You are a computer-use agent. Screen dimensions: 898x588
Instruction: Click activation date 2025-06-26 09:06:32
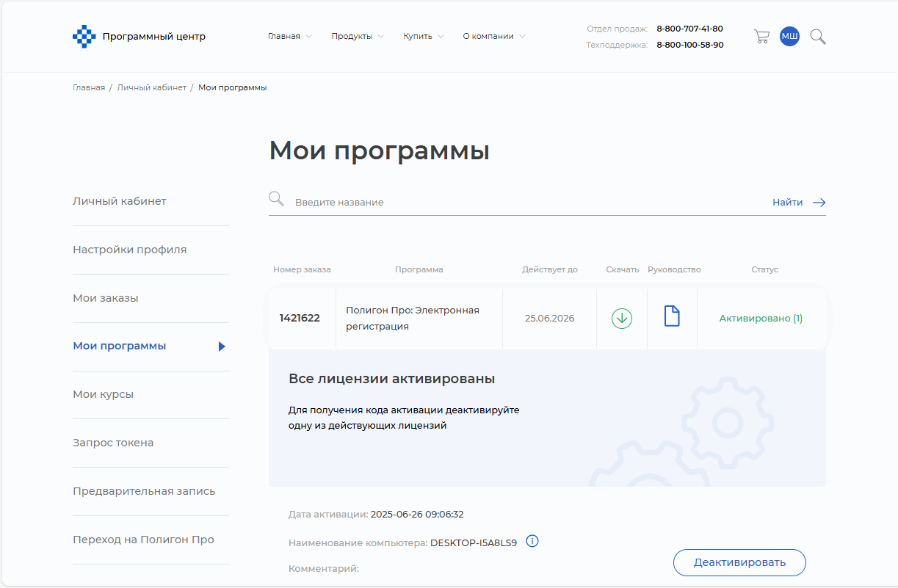pos(417,515)
